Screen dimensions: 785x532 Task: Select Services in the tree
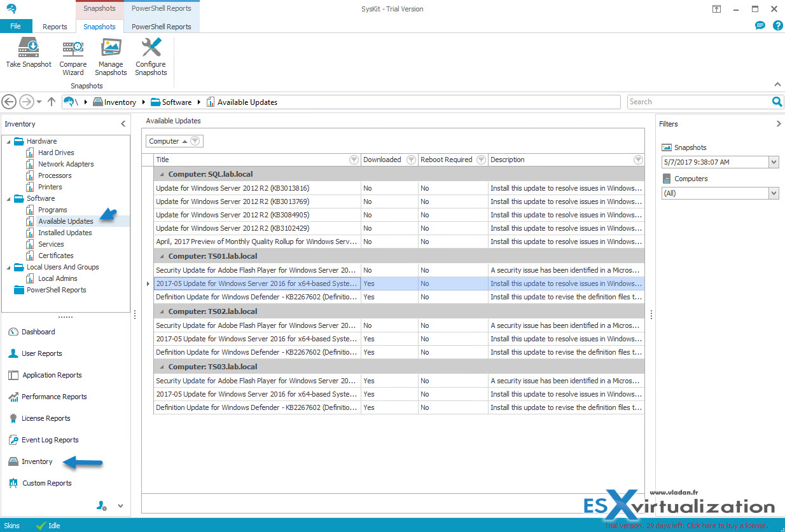pos(51,244)
